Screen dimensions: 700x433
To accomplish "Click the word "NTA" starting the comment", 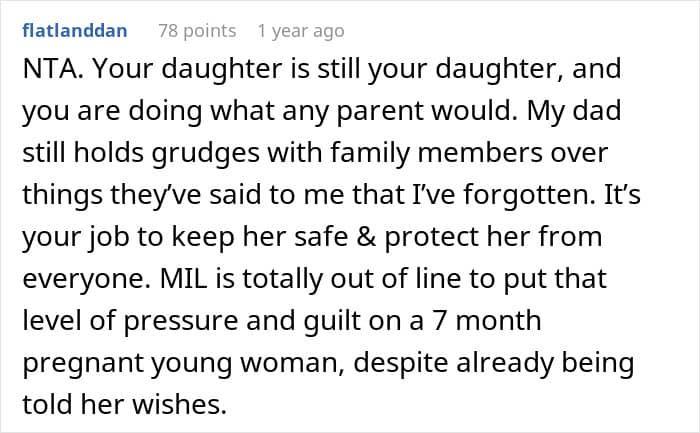I will click(x=46, y=69).
